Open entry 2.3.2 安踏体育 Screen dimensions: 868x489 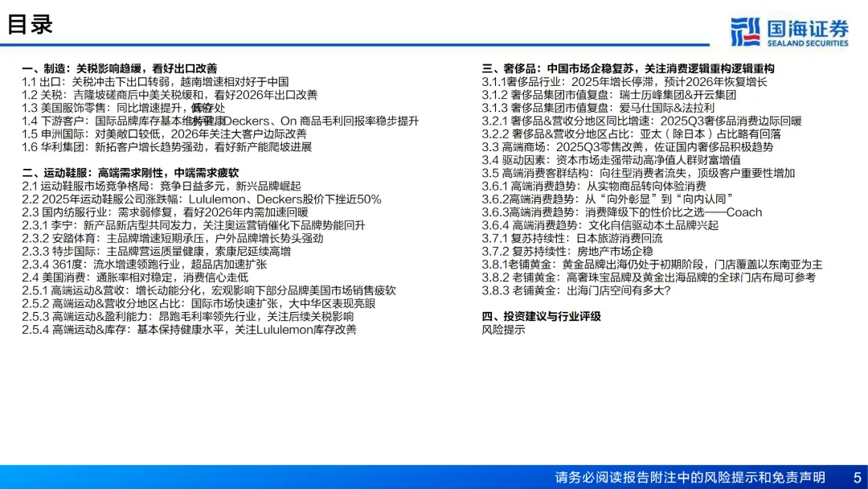172,238
